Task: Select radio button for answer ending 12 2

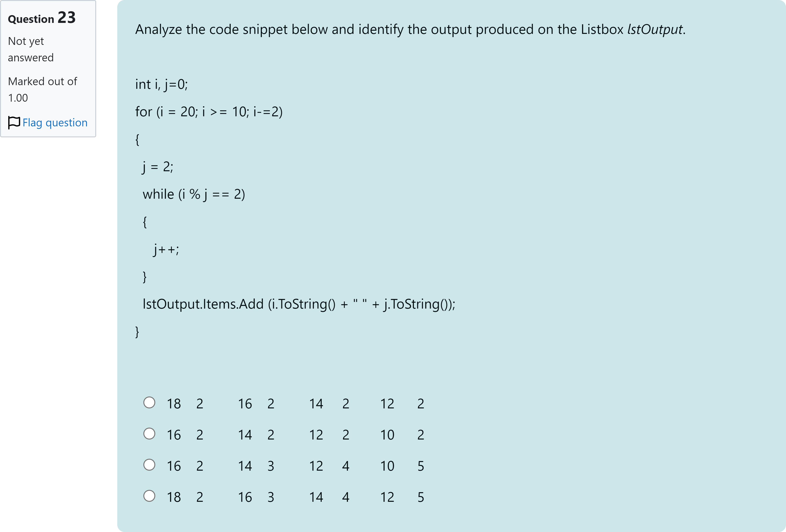Action: [149, 403]
